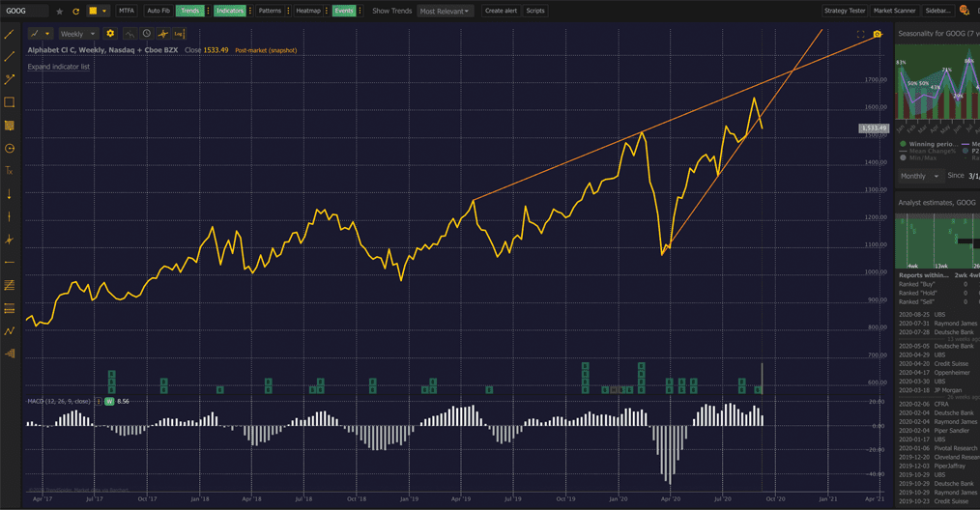Click the fullscreen chart icon
Image resolution: width=980 pixels, height=510 pixels.
(860, 35)
